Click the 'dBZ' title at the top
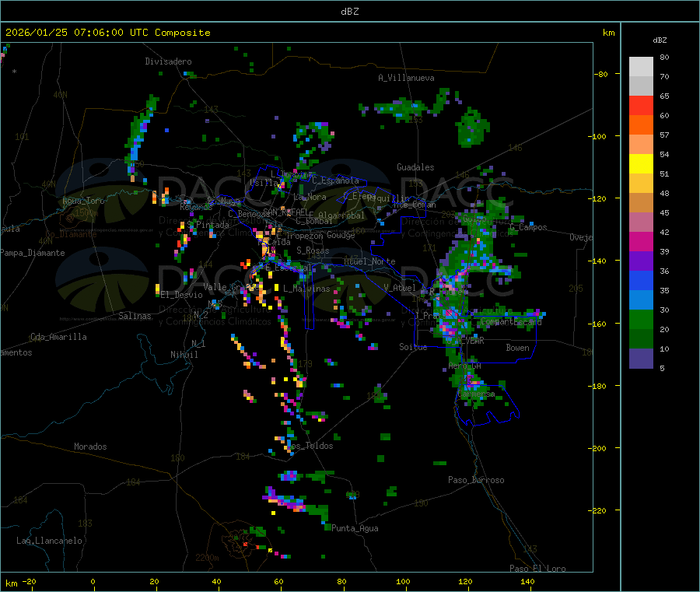Viewport: 700px width, 592px height. (x=349, y=12)
